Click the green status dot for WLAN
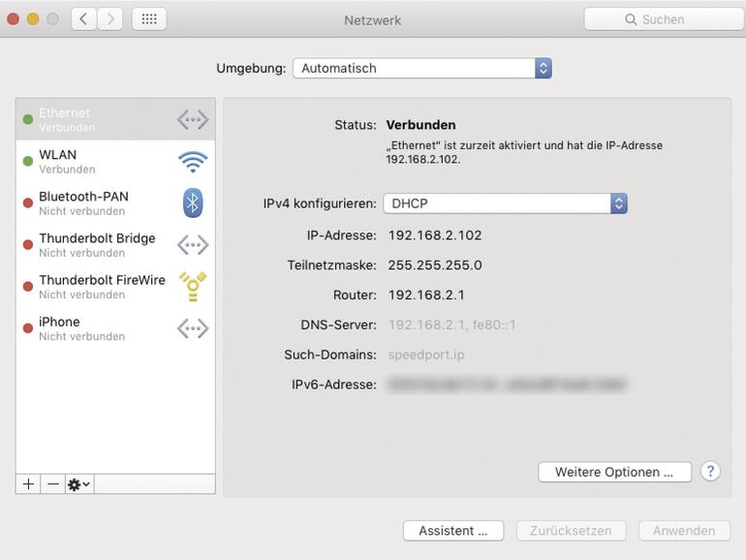 click(28, 161)
